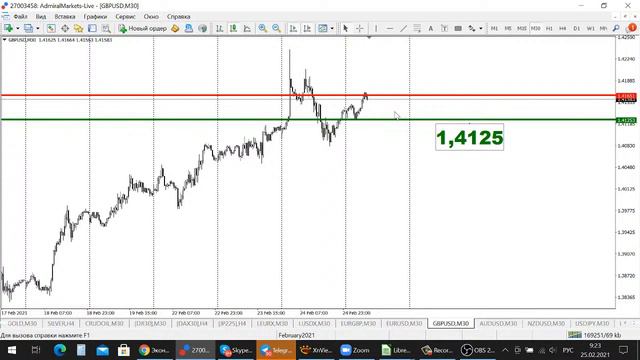Launch the gold MetaEditor icon
The width and height of the screenshot is (640, 360).
tap(175, 28)
